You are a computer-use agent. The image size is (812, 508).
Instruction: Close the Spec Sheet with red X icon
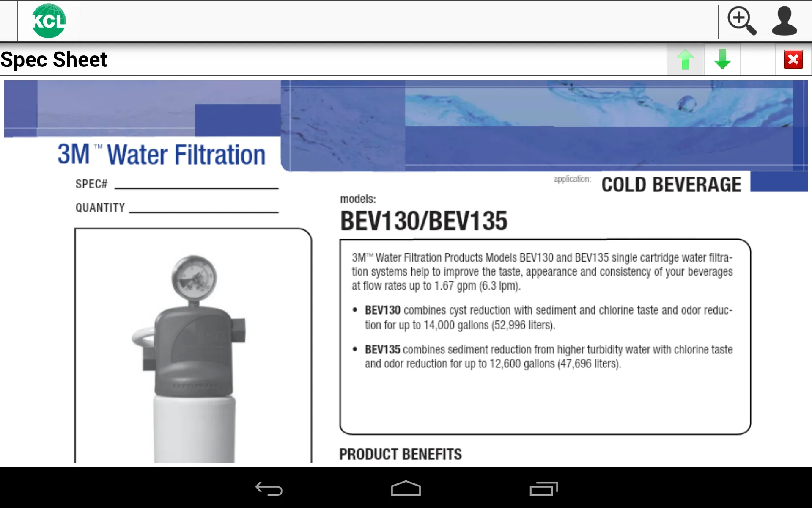click(x=793, y=60)
